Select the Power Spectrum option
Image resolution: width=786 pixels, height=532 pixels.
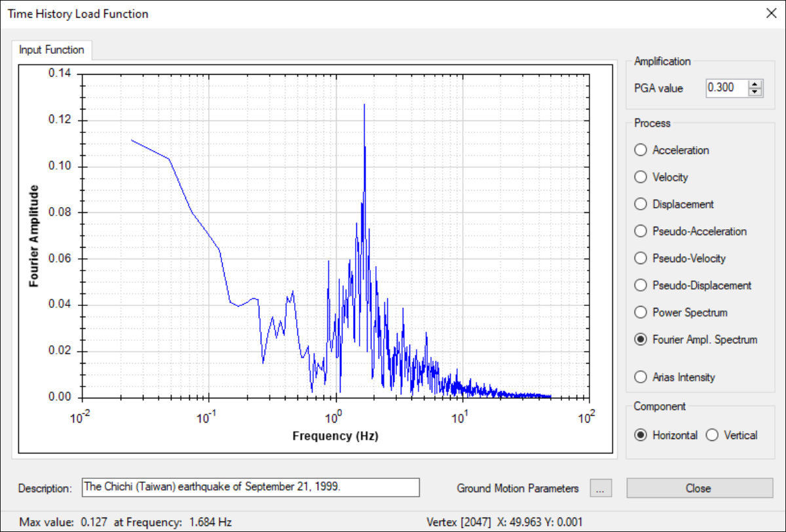point(681,313)
